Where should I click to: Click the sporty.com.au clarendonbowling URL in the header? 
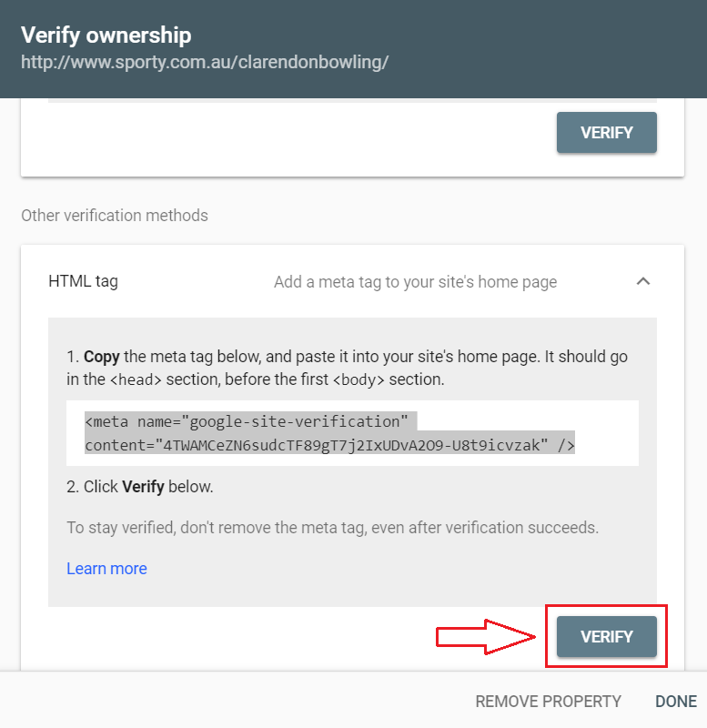(205, 62)
